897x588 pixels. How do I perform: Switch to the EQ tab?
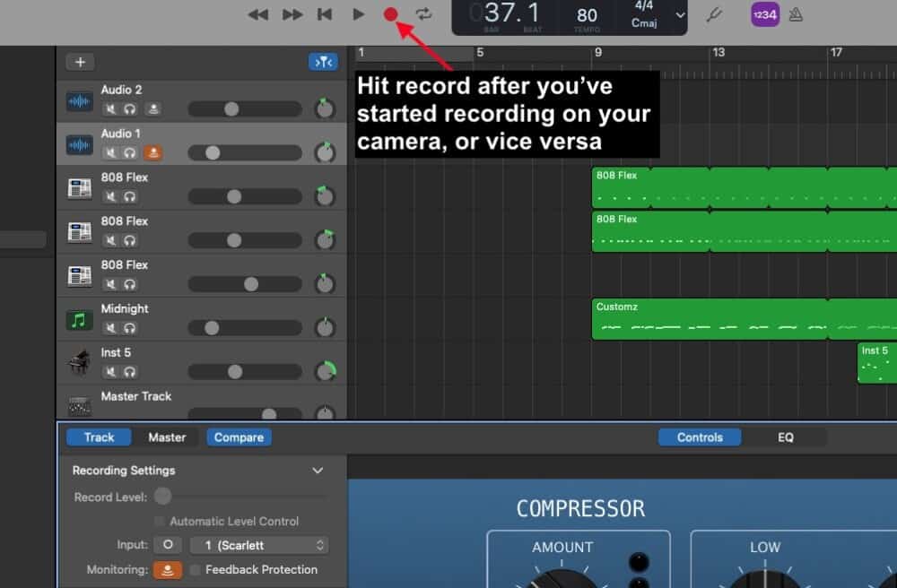click(x=786, y=437)
